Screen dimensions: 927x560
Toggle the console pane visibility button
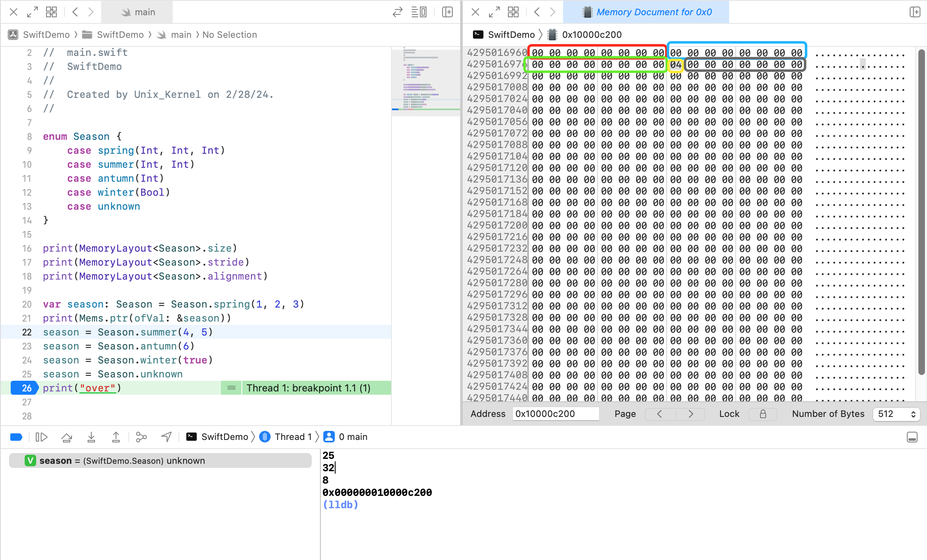click(912, 437)
